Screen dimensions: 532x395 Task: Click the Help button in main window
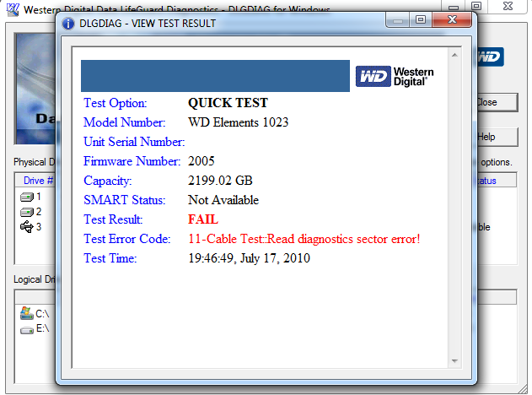497,137
